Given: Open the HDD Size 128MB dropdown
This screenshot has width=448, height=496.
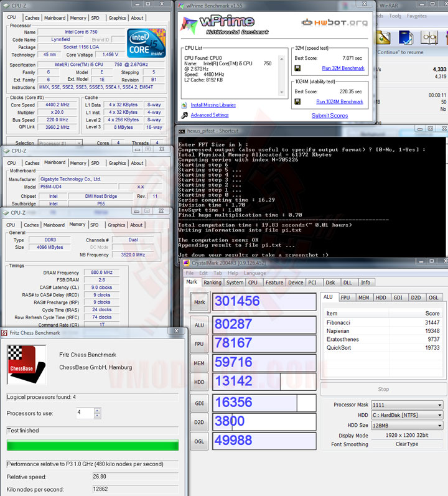Looking at the screenshot, I should pos(439,426).
